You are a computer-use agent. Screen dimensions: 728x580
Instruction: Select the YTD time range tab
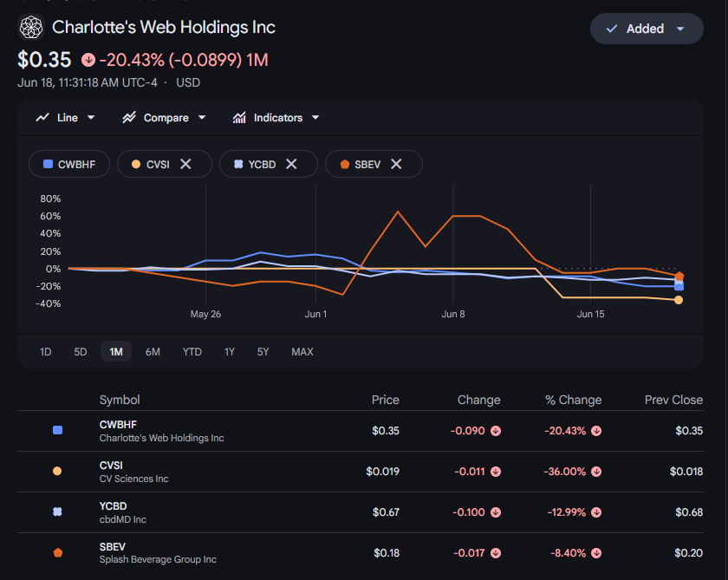point(192,351)
